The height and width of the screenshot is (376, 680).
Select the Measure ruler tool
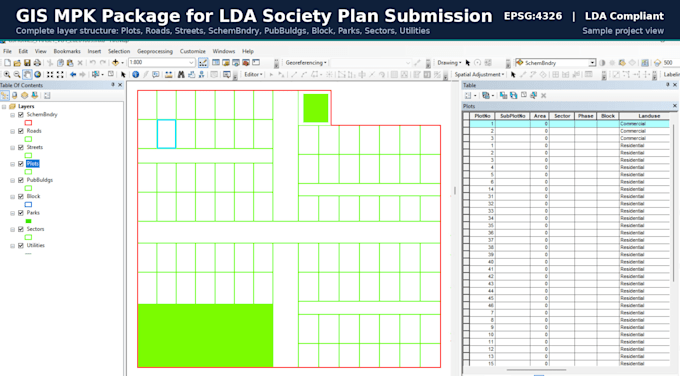(x=169, y=74)
